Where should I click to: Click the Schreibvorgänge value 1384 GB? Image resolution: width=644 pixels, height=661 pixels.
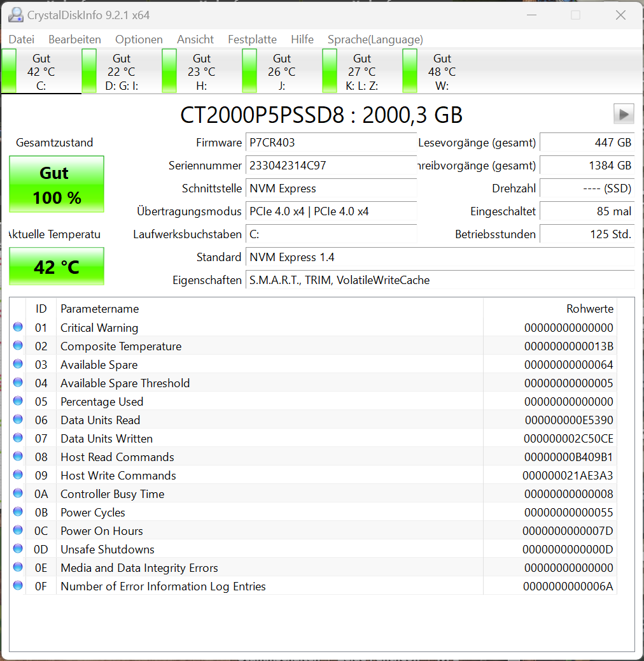pos(587,166)
